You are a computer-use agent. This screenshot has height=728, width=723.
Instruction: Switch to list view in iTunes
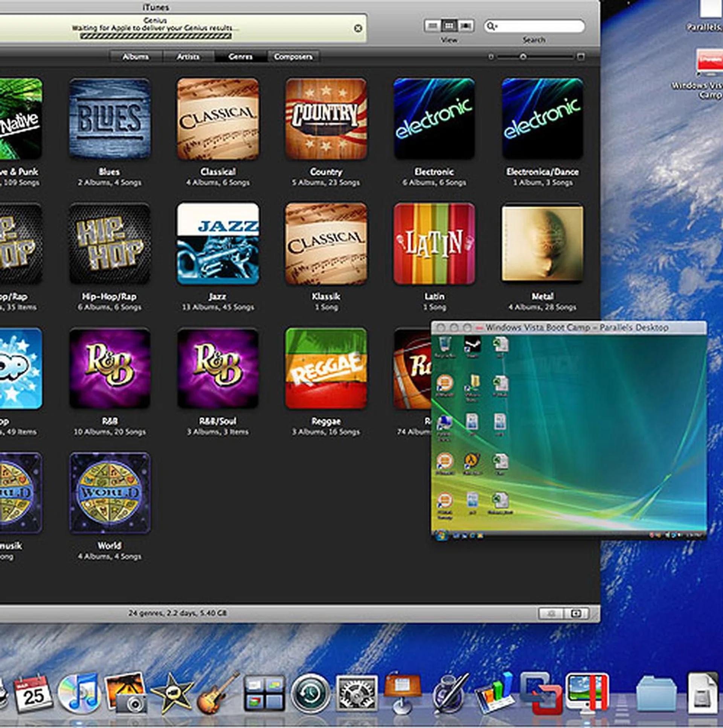click(x=433, y=26)
